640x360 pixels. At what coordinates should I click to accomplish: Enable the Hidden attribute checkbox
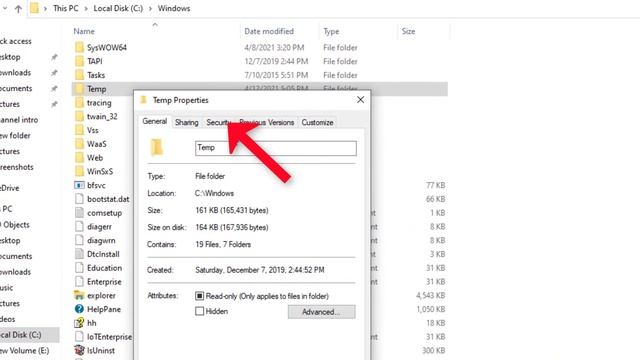(199, 311)
